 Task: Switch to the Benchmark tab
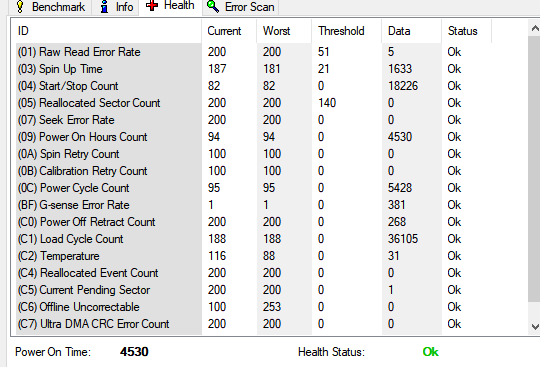tap(50, 7)
